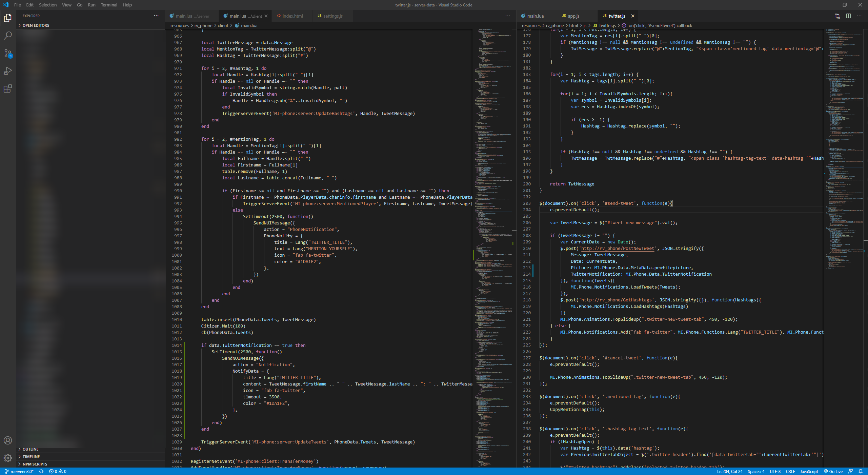This screenshot has height=475, width=868.
Task: Open the Search view in activity bar
Action: point(8,36)
